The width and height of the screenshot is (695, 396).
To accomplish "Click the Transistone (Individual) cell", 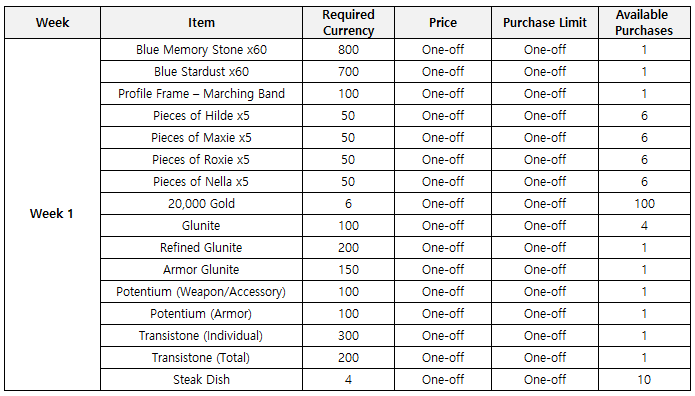I will (x=201, y=336).
